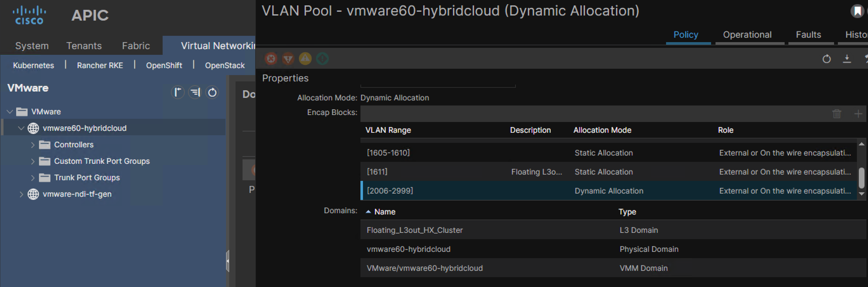Click the Custom Trunk Port Groups folder icon
Image resolution: width=868 pixels, height=287 pixels.
(x=44, y=161)
